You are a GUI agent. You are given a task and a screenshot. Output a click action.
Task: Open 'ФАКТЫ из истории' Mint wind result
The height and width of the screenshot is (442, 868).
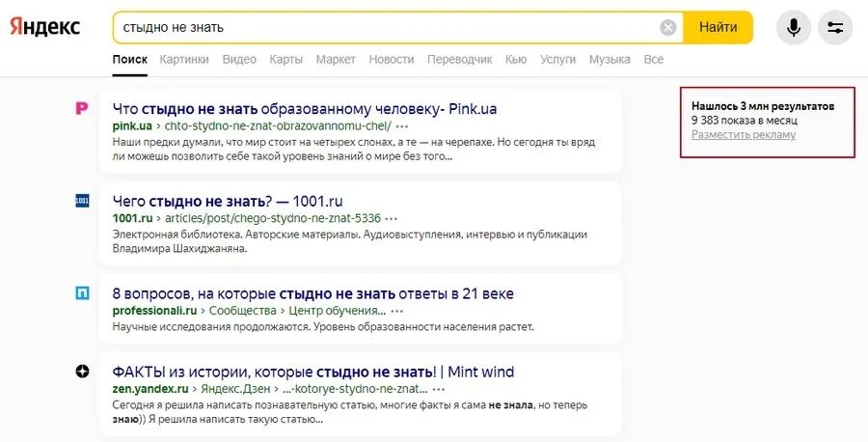[313, 372]
